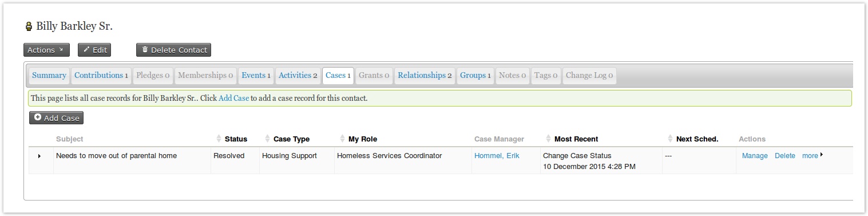
Task: Click Manage link for the housing case
Action: pos(755,155)
